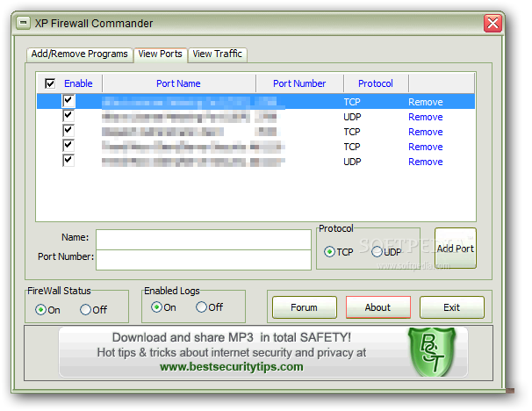
Task: Remove the third row TCP port
Action: click(426, 132)
